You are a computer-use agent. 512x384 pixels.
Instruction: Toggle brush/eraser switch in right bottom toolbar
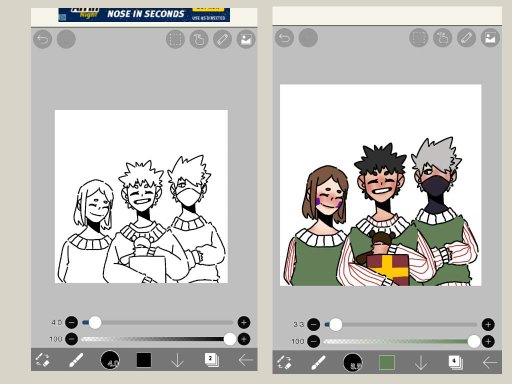284,362
